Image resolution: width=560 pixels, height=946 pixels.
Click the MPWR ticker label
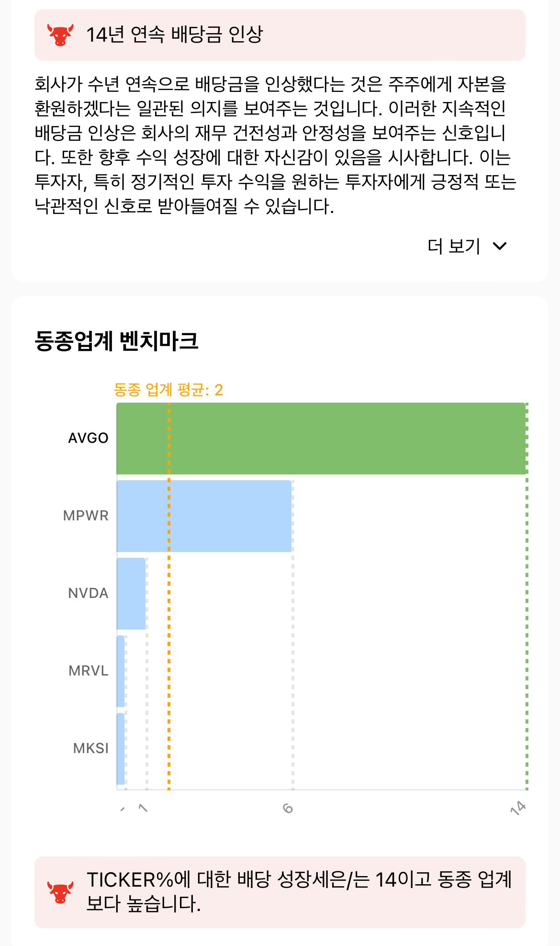click(86, 516)
